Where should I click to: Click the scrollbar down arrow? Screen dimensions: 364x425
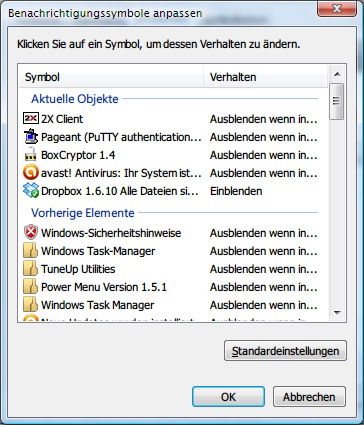click(x=337, y=313)
